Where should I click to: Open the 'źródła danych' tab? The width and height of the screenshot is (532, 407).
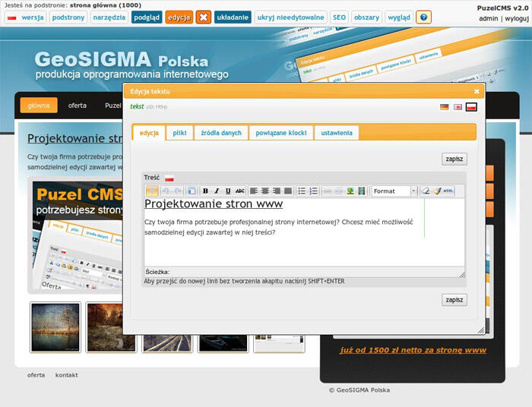[221, 133]
